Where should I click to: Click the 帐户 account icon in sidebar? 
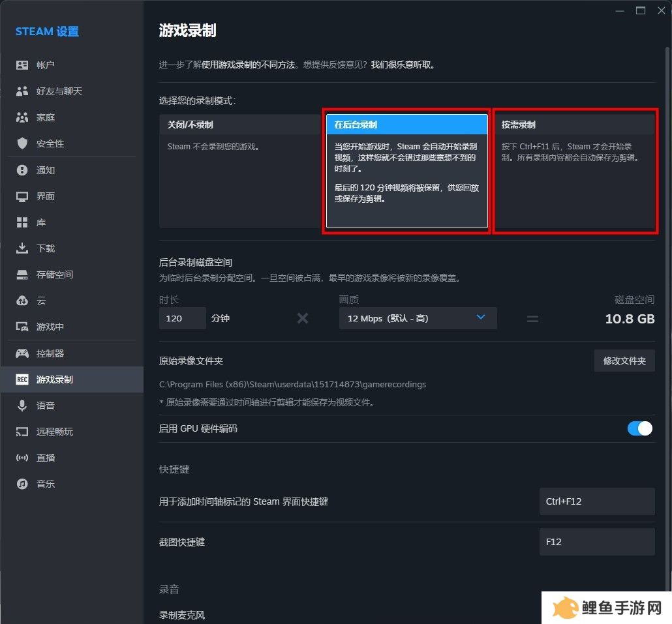click(22, 65)
